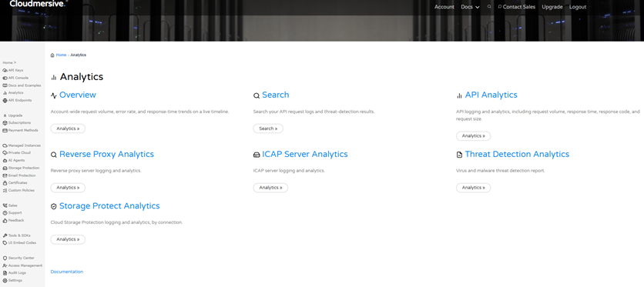Click the Storage Protection drive icon
The image size is (644, 287).
tap(5, 168)
